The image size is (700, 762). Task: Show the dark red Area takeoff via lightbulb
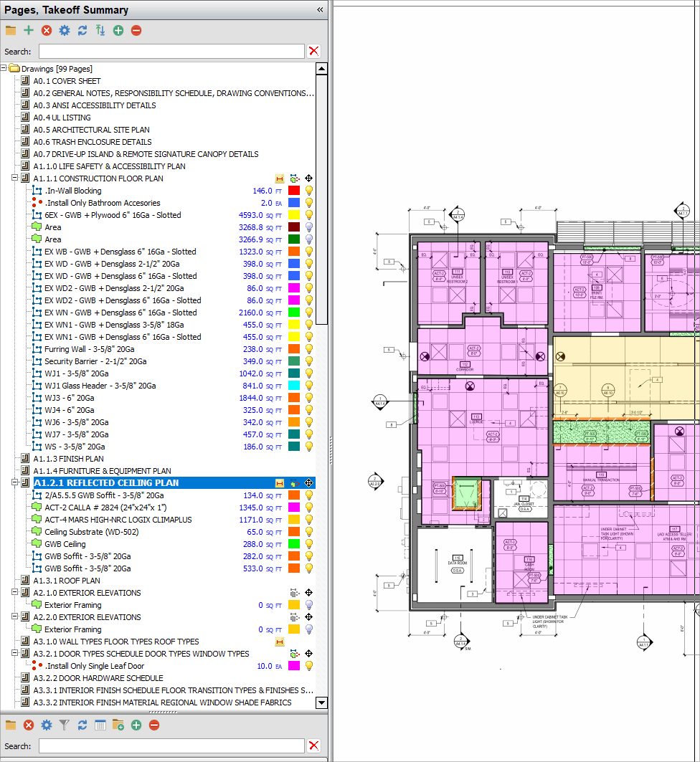click(309, 227)
